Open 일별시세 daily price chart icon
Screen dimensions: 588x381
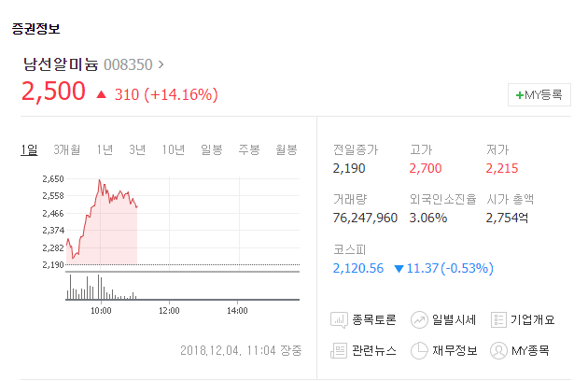(x=419, y=320)
